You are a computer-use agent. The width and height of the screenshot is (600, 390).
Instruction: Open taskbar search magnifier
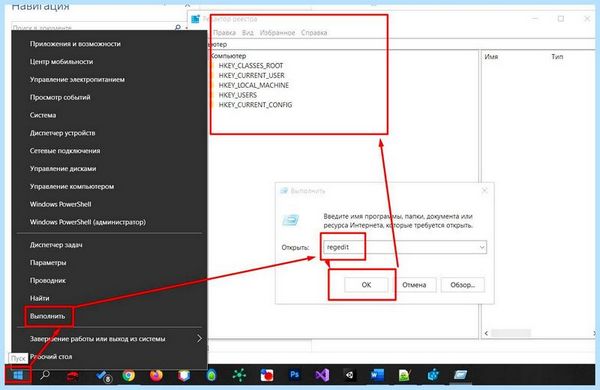pyautogui.click(x=45, y=375)
